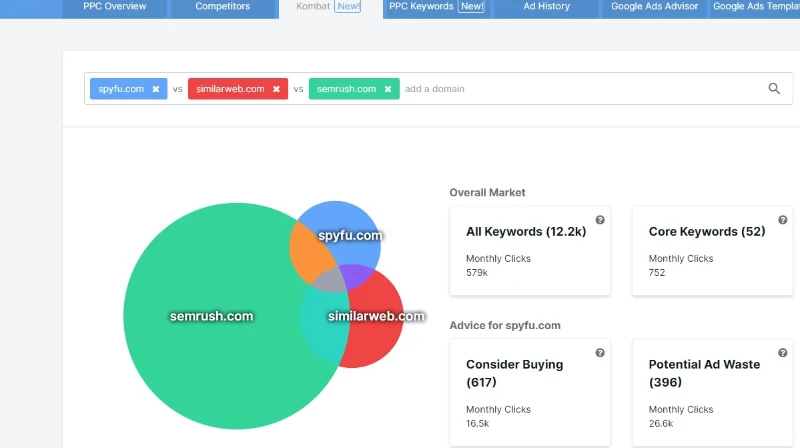Remove spyfu.com domain with its X icon

point(156,89)
